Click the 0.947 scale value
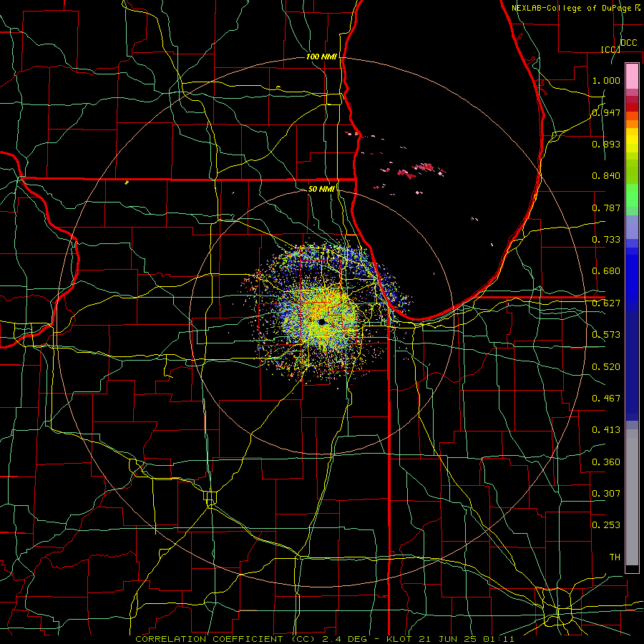 [x=606, y=112]
